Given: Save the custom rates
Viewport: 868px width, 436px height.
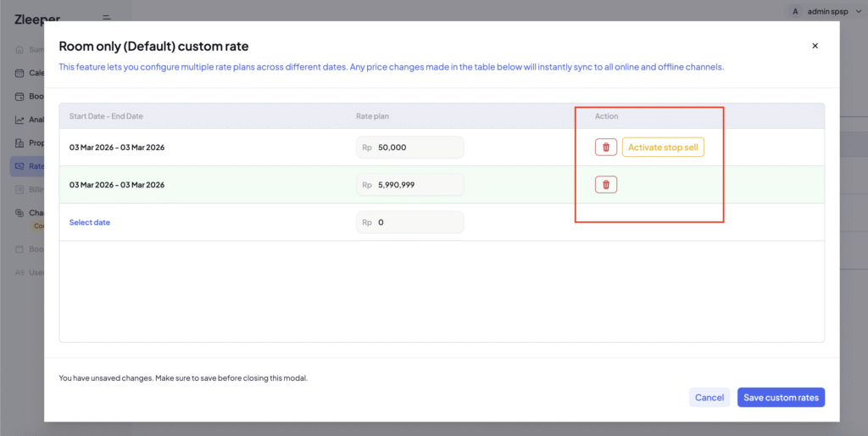Looking at the screenshot, I should point(780,397).
